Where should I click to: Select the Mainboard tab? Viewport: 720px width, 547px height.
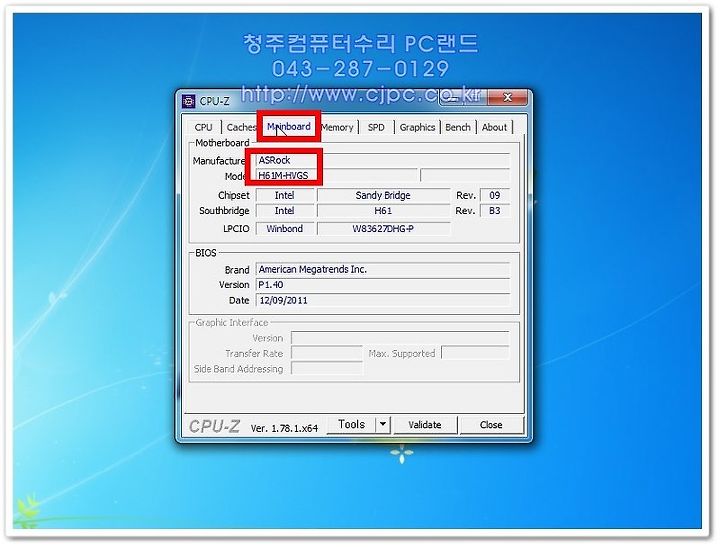289,126
